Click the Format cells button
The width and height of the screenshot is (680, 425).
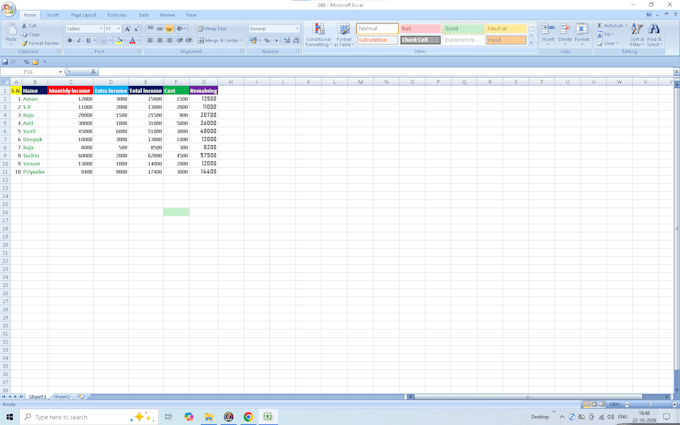point(582,33)
